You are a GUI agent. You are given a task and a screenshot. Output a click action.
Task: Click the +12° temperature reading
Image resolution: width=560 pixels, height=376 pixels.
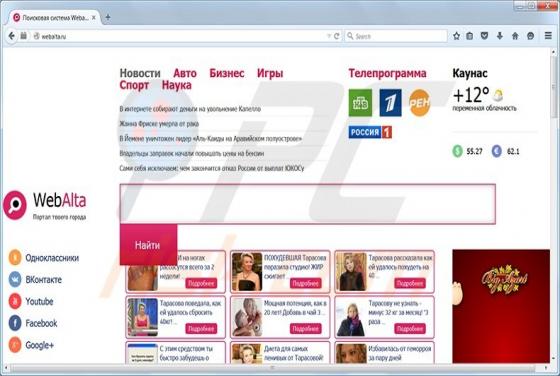click(471, 95)
